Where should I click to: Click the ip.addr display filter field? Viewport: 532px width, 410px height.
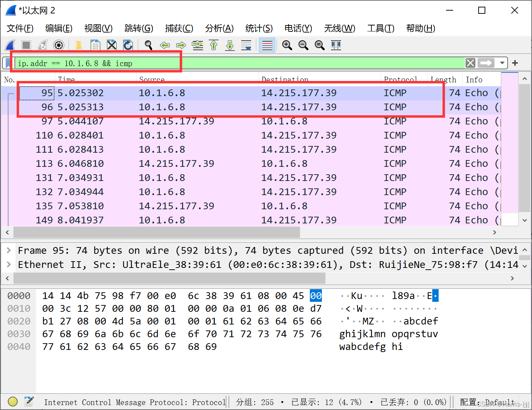(241, 63)
